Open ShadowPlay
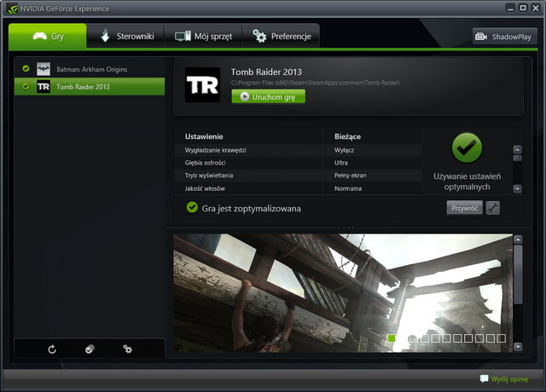Image resolution: width=546 pixels, height=392 pixels. (x=504, y=36)
